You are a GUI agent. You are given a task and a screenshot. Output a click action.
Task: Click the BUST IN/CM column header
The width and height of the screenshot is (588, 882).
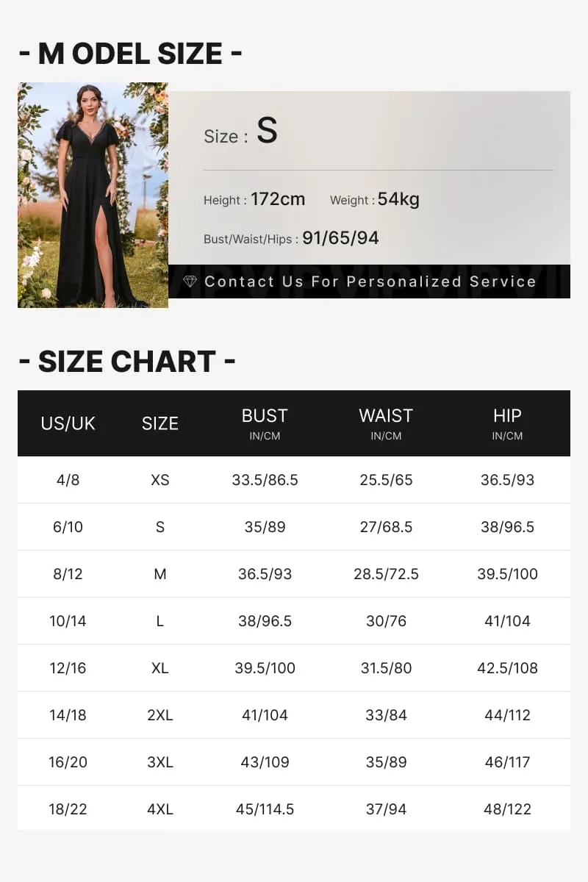pyautogui.click(x=265, y=423)
